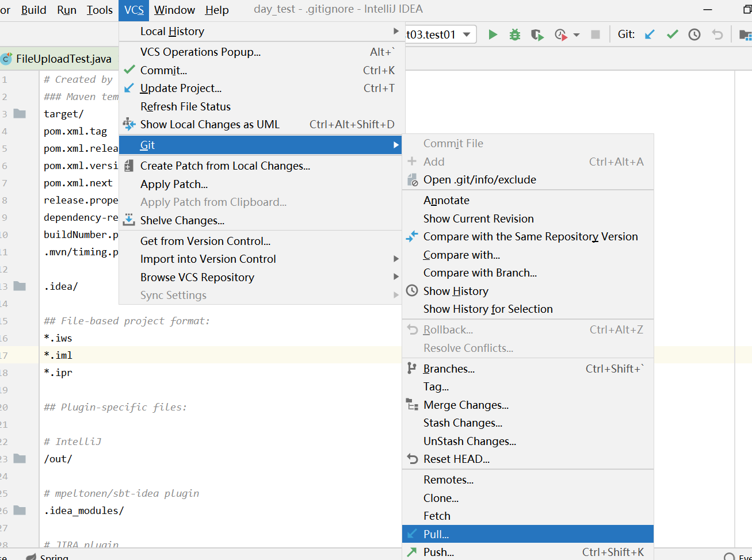The width and height of the screenshot is (752, 560).
Task: Choose Get from Version Control...
Action: coord(260,241)
